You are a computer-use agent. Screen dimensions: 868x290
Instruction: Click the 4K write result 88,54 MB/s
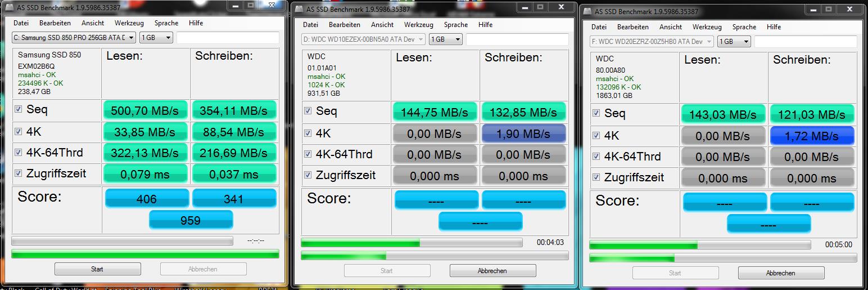click(x=234, y=132)
